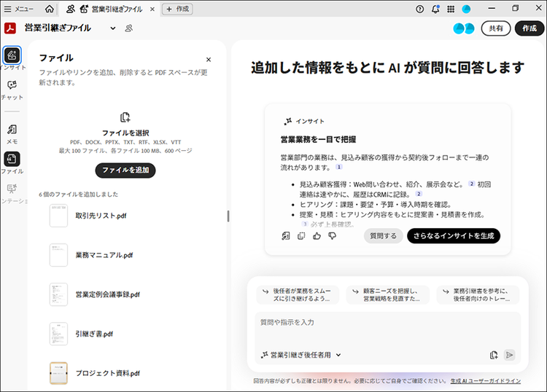Open the メモ panel in the sidebar
The width and height of the screenshot is (547, 392).
[x=12, y=130]
